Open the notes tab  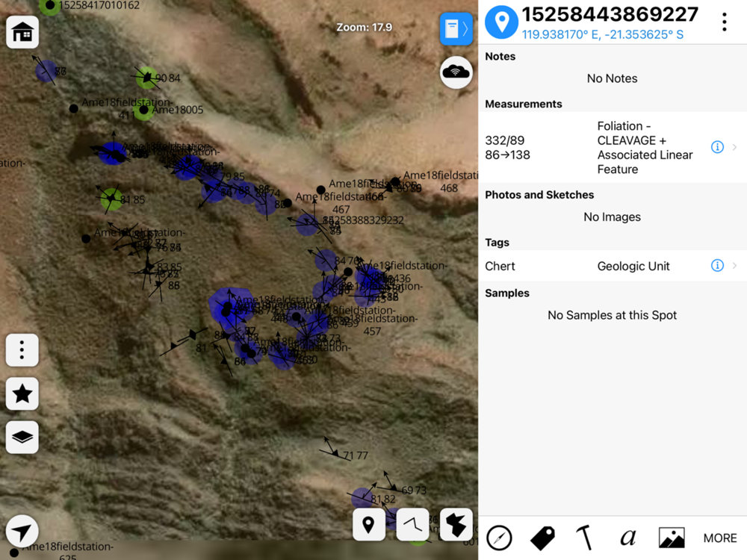(628, 538)
